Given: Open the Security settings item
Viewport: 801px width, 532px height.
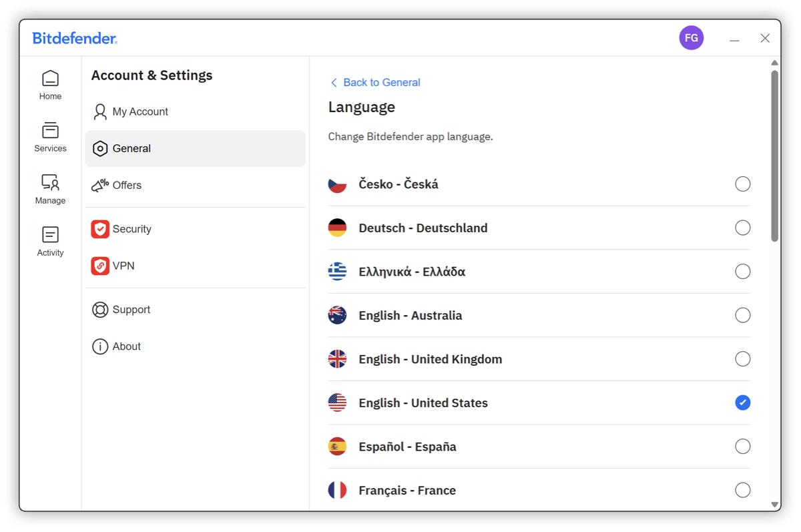Looking at the screenshot, I should coord(196,229).
